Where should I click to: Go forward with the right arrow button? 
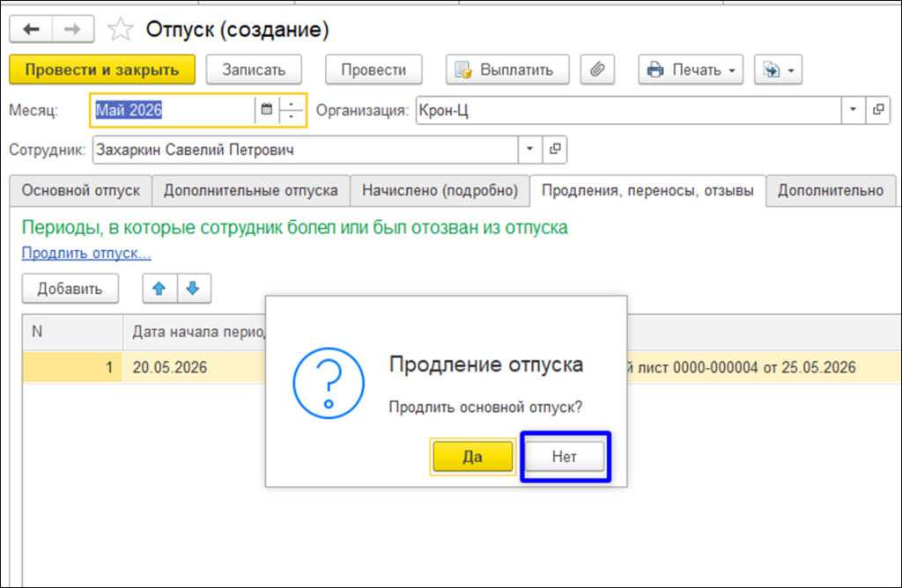(x=73, y=29)
